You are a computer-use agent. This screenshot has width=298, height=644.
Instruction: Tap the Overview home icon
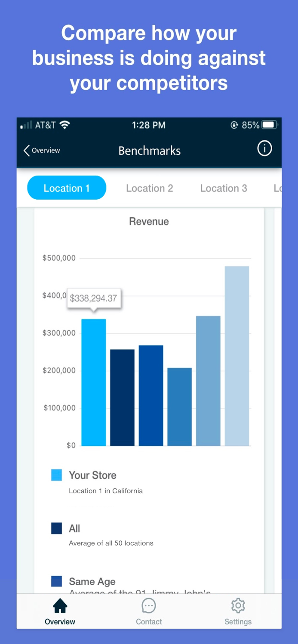tap(60, 606)
